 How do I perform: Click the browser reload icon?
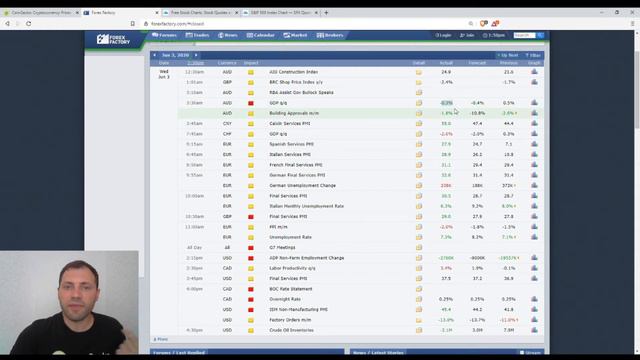[29, 24]
